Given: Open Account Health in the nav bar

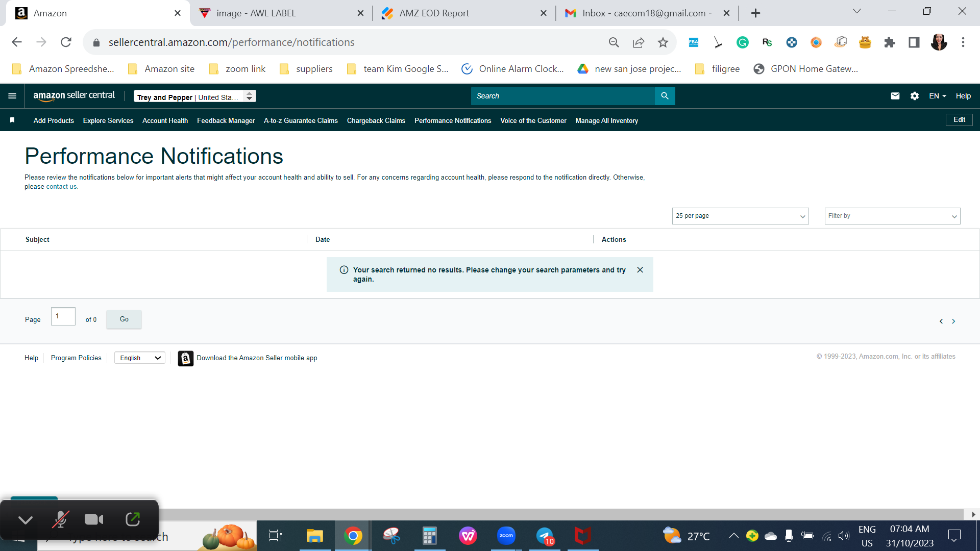Looking at the screenshot, I should tap(165, 121).
